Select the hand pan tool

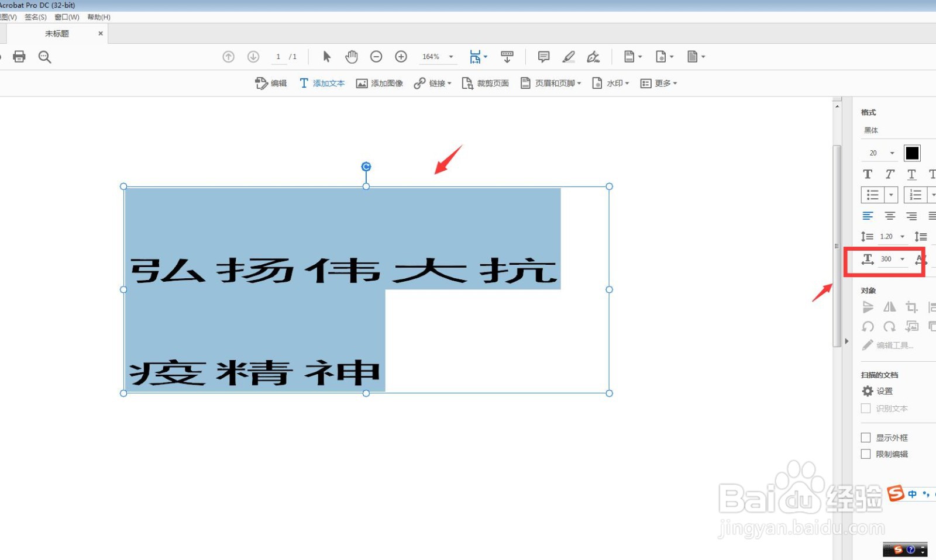point(352,57)
